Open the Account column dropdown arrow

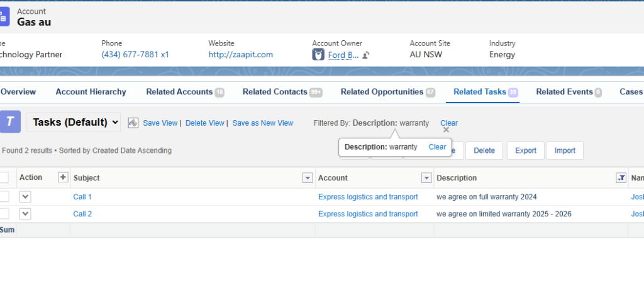click(426, 178)
